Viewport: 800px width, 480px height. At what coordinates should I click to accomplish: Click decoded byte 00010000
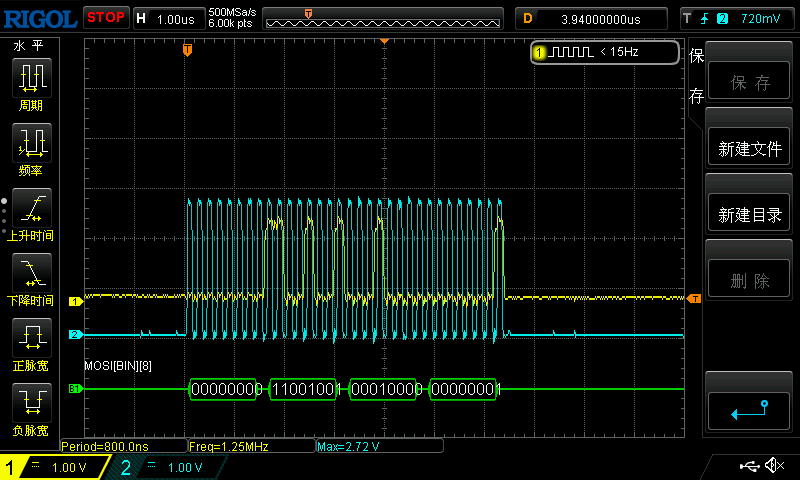383,389
